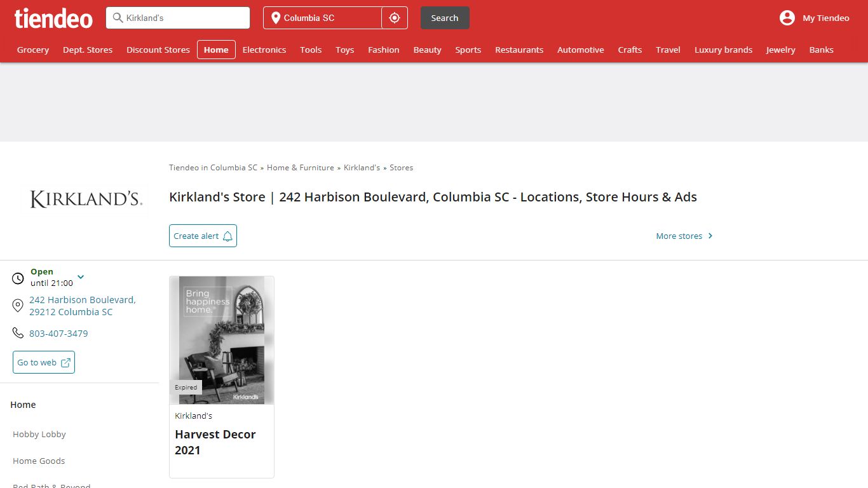Screen dimensions: 868x488
Task: Click the Expired badge on the catalog
Action: pos(186,387)
